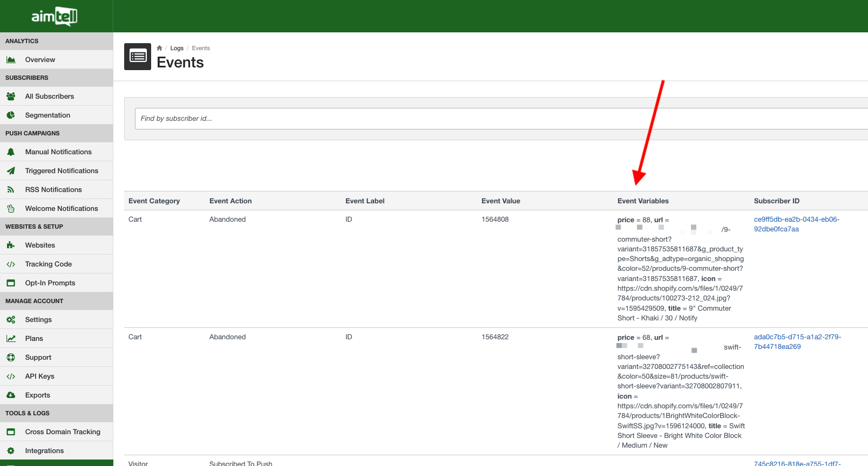Click Logs in the breadcrumb

click(x=177, y=48)
